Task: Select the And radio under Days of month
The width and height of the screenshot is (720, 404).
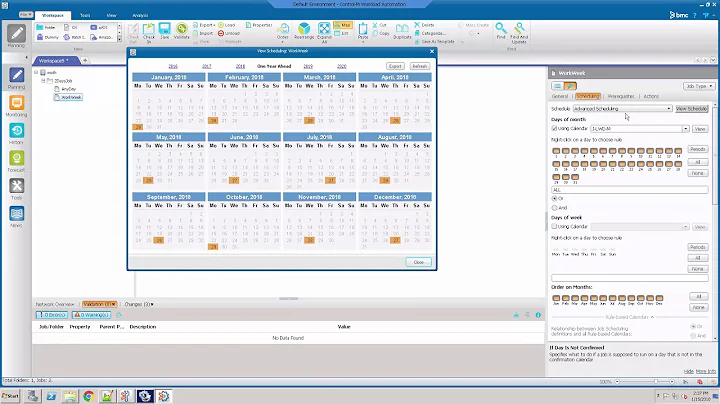Action: click(554, 208)
